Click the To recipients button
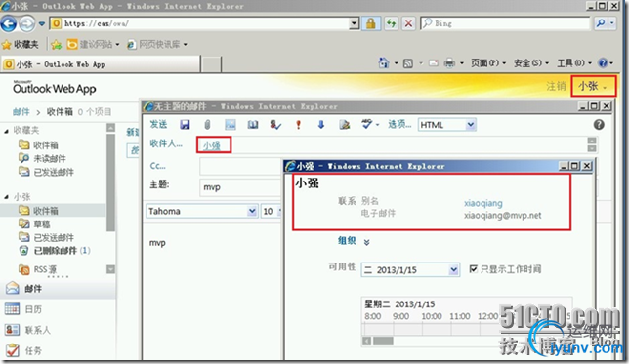Screen dimensions: 629x364 (x=166, y=143)
